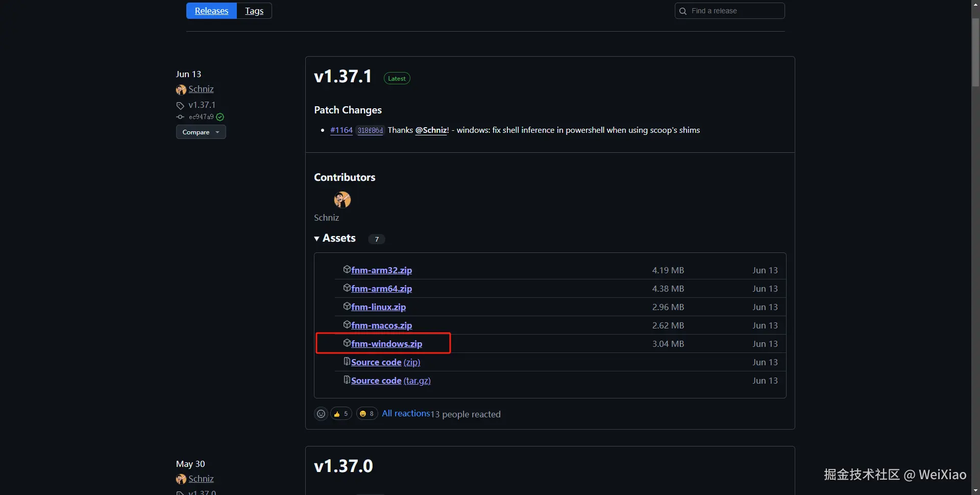Click Schniz avatar beside Jun 13 release

click(x=181, y=90)
